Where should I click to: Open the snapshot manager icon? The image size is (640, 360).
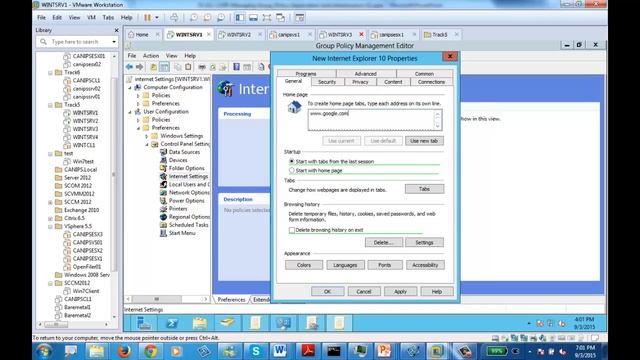[x=221, y=18]
